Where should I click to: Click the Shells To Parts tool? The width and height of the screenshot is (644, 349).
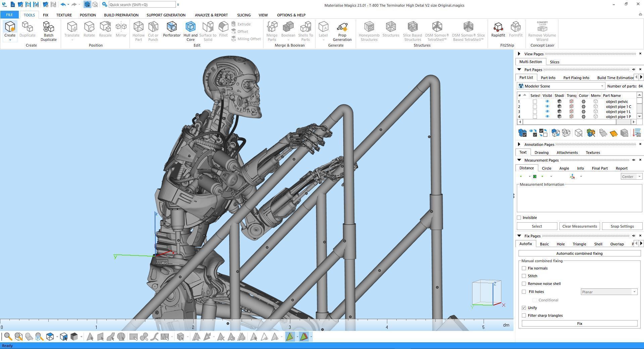click(305, 32)
